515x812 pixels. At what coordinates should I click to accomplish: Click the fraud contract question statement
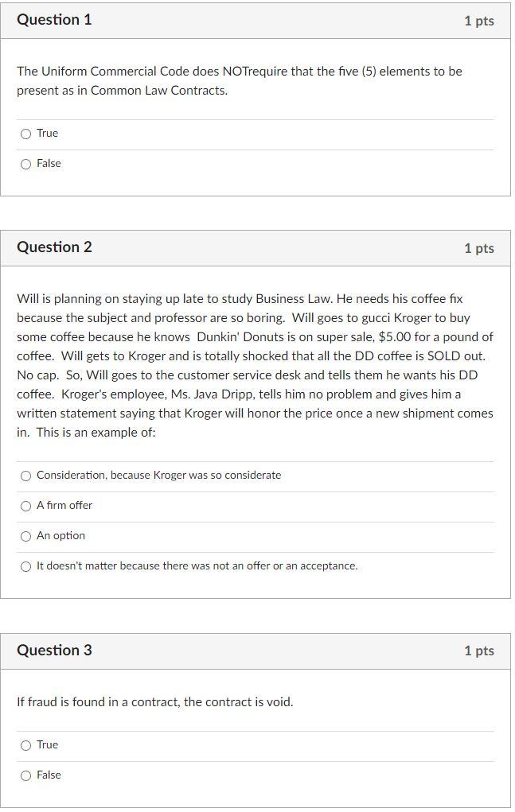pos(155,701)
